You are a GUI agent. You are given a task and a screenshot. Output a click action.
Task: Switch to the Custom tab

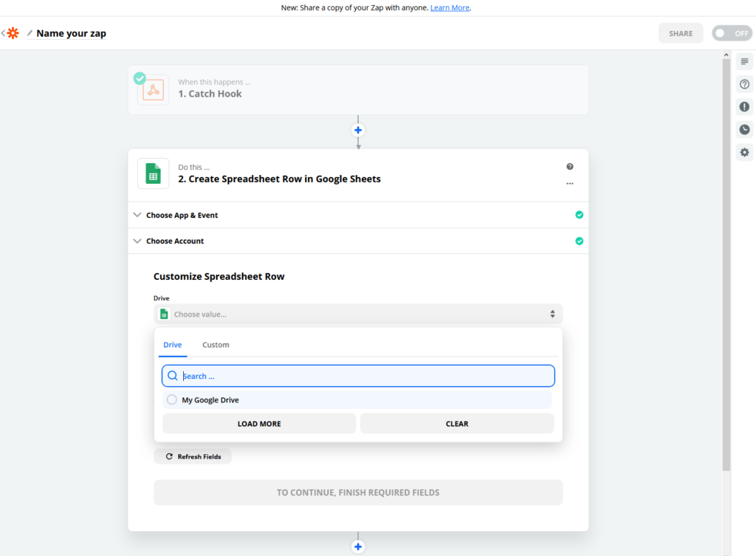(x=216, y=345)
